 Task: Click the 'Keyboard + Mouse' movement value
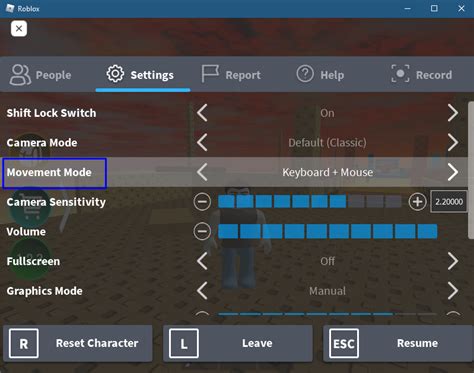click(327, 172)
